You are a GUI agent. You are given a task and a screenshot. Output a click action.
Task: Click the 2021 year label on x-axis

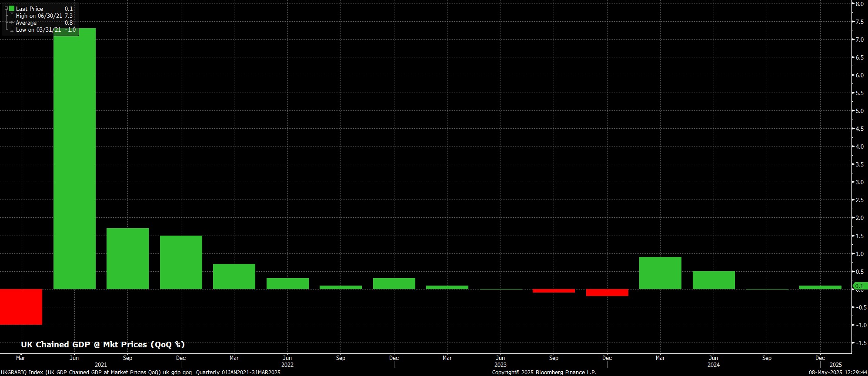point(101,365)
